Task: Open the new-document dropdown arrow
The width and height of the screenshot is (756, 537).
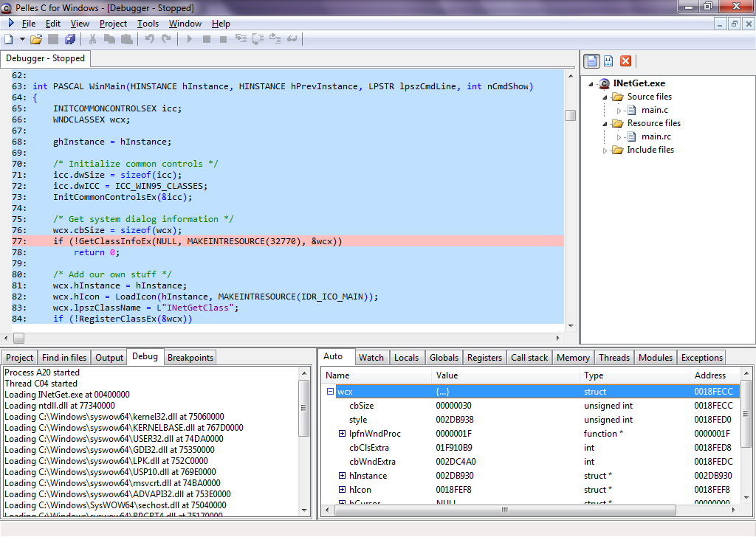Action: 21,39
